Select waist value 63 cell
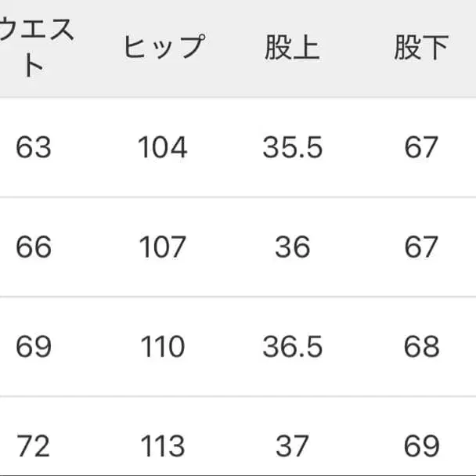 click(34, 147)
